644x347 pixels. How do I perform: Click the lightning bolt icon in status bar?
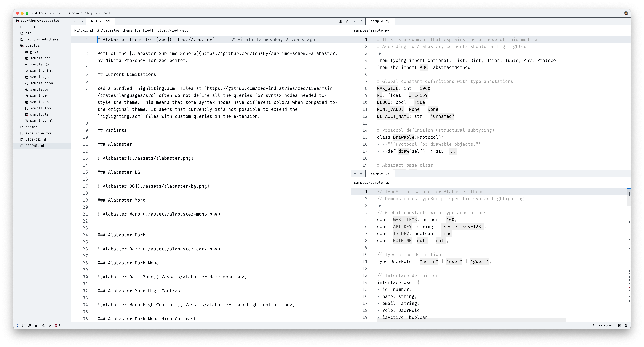pos(50,326)
